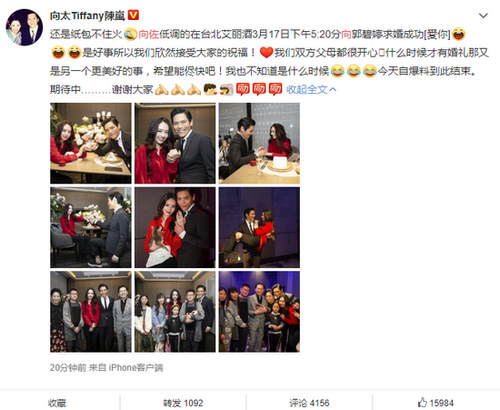This screenshot has width=500, height=410.
Task: Open the 向太Tiffany陳嵐 username link
Action: pos(87,15)
